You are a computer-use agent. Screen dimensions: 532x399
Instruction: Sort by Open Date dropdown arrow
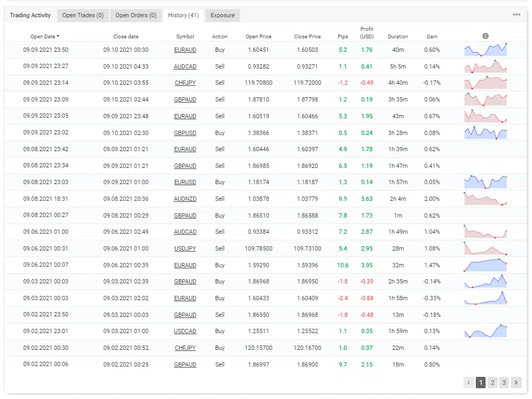58,36
